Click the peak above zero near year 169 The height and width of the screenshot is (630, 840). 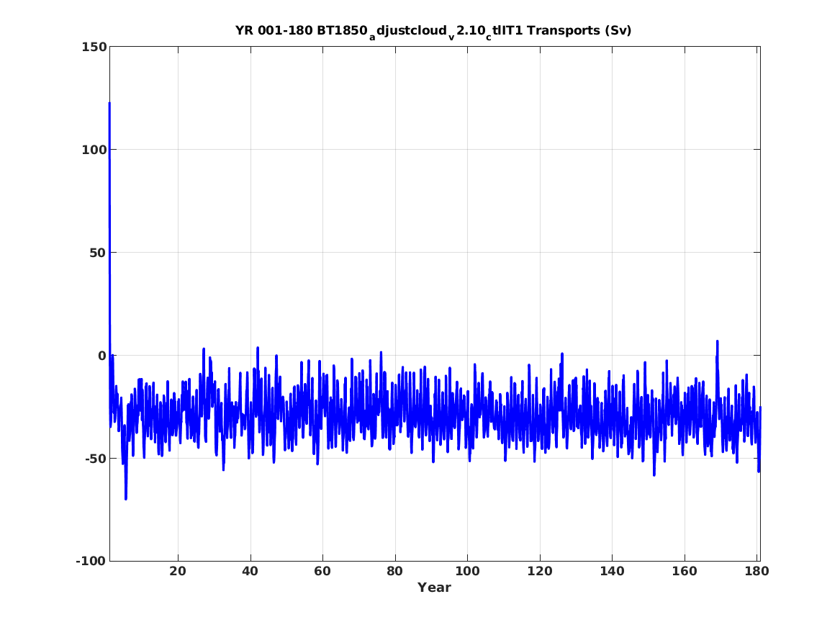pyautogui.click(x=718, y=341)
